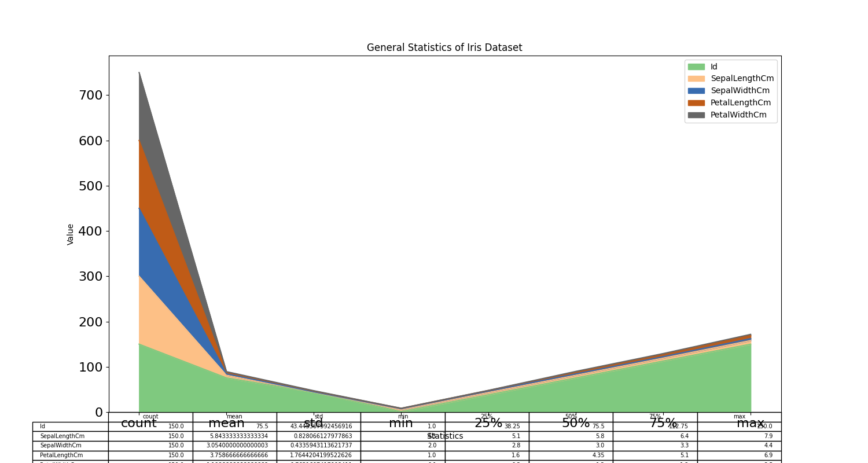Image resolution: width=868 pixels, height=463 pixels.
Task: Click the 1.6 cell in PetalLengthCm row
Action: pos(487,455)
